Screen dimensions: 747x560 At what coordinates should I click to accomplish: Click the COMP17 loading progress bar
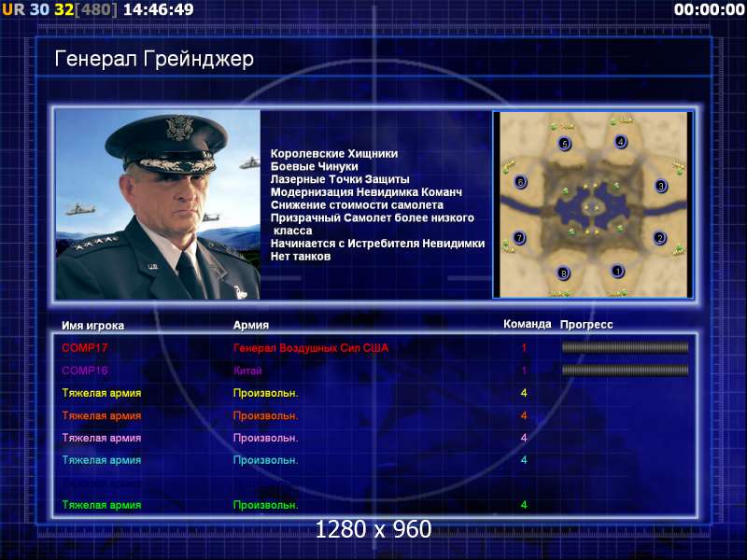click(625, 347)
